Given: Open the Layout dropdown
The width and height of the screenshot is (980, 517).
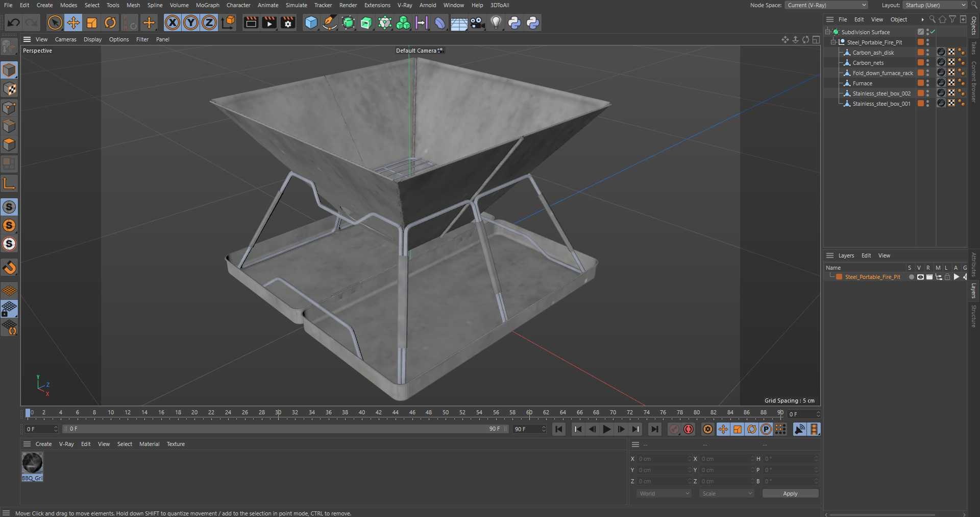Looking at the screenshot, I should [x=935, y=5].
